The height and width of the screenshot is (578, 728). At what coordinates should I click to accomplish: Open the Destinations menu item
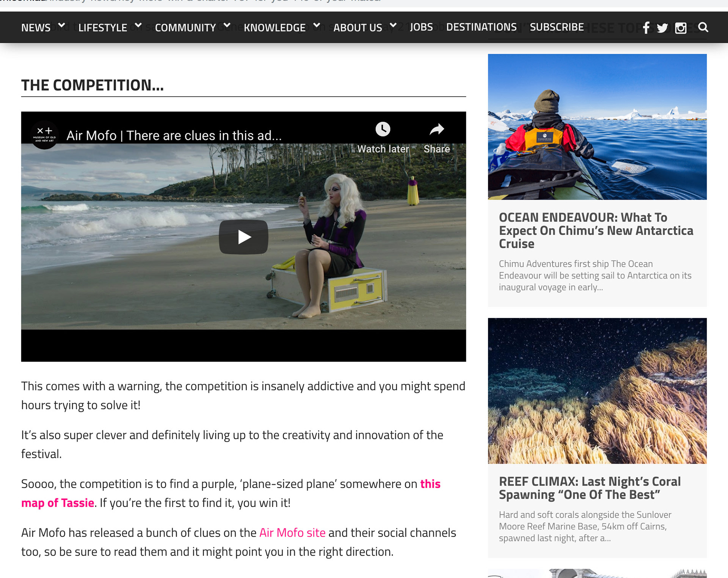pos(481,27)
